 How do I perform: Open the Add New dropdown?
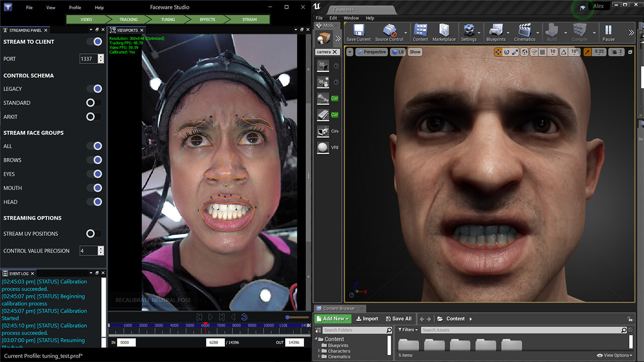pyautogui.click(x=332, y=319)
